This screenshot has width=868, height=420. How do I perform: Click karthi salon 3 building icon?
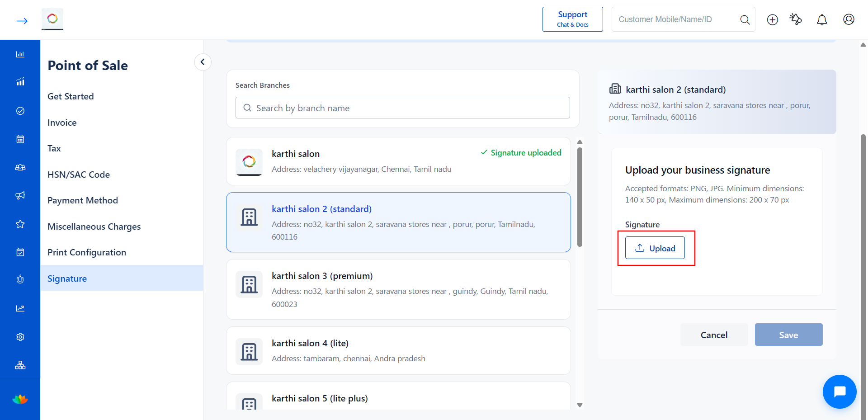point(249,284)
